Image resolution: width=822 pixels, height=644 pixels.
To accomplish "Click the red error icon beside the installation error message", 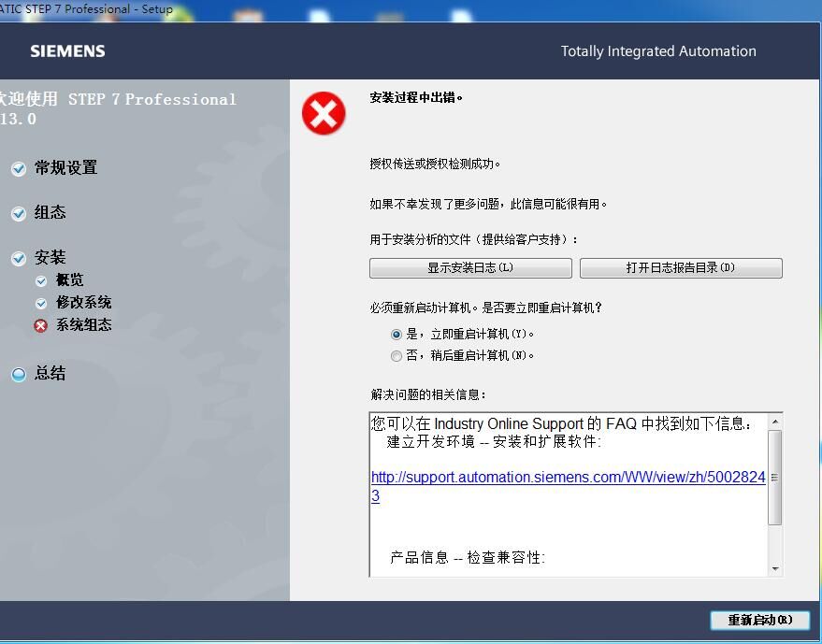I will click(324, 113).
